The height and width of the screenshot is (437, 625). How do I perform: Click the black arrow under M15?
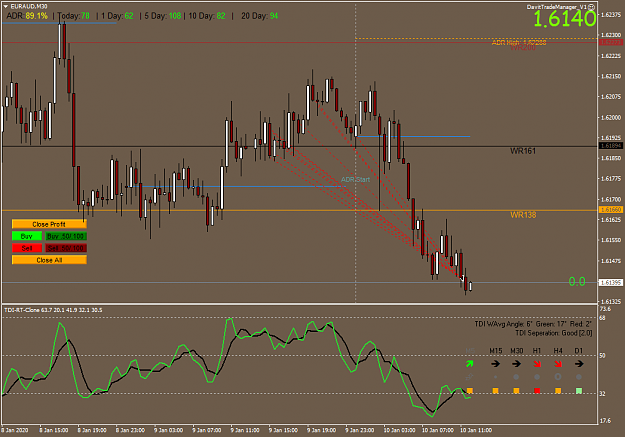[x=495, y=364]
